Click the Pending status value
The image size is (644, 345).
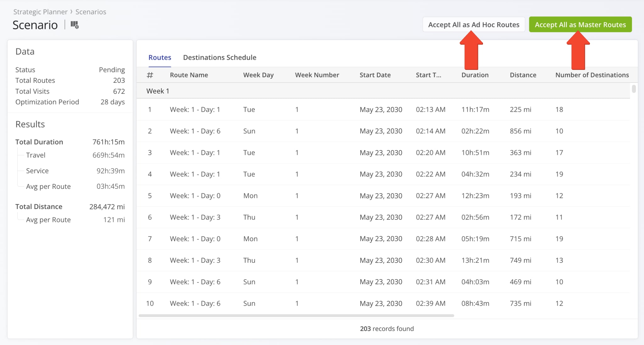click(x=112, y=70)
